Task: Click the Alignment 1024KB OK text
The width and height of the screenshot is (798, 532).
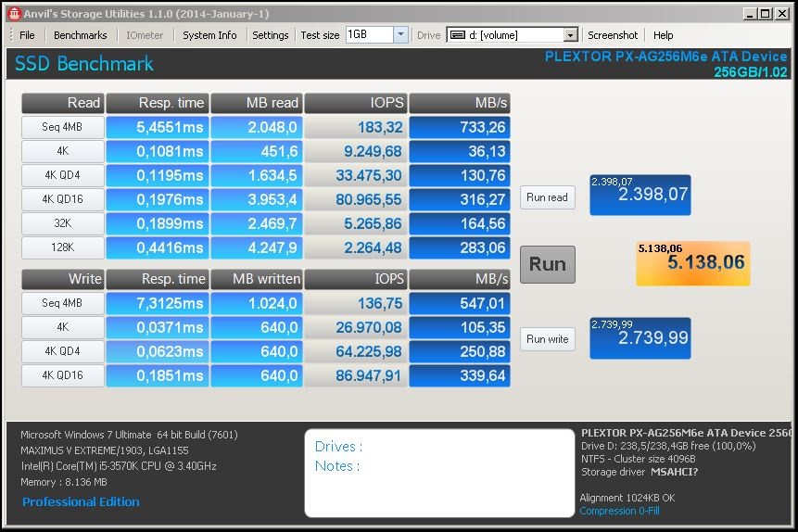Action: coord(627,498)
